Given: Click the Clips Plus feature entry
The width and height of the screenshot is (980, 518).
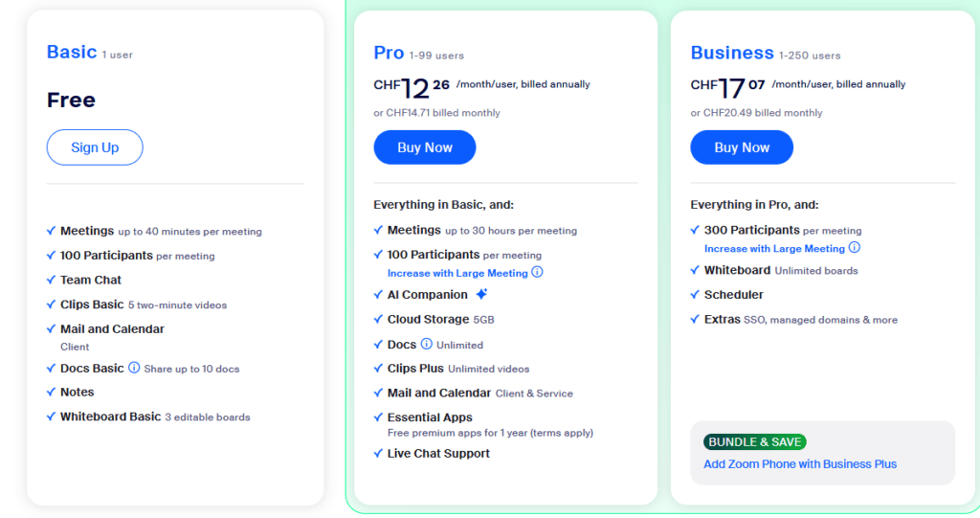Looking at the screenshot, I should [458, 369].
